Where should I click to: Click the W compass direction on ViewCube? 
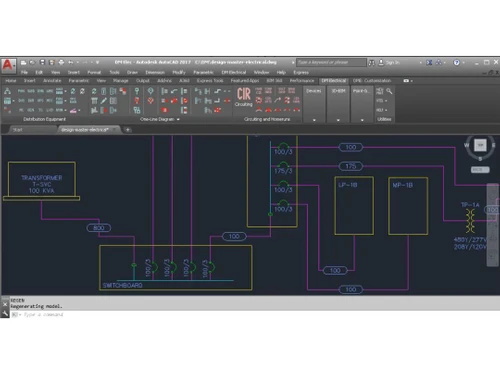tap(466, 145)
